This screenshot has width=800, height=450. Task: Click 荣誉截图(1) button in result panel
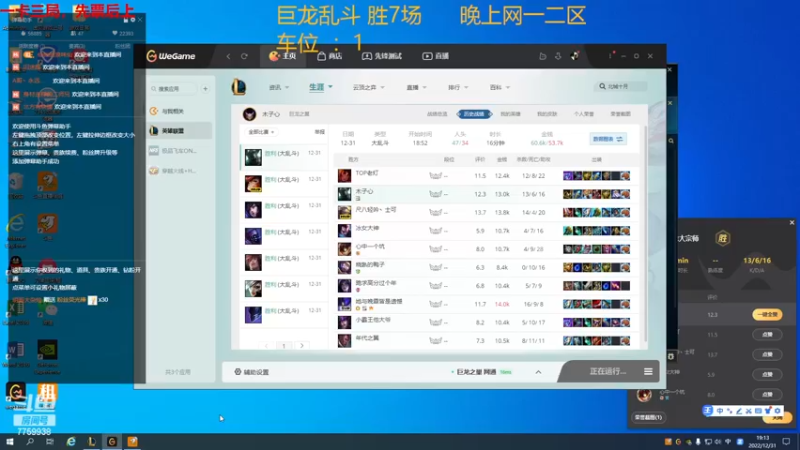pos(648,417)
